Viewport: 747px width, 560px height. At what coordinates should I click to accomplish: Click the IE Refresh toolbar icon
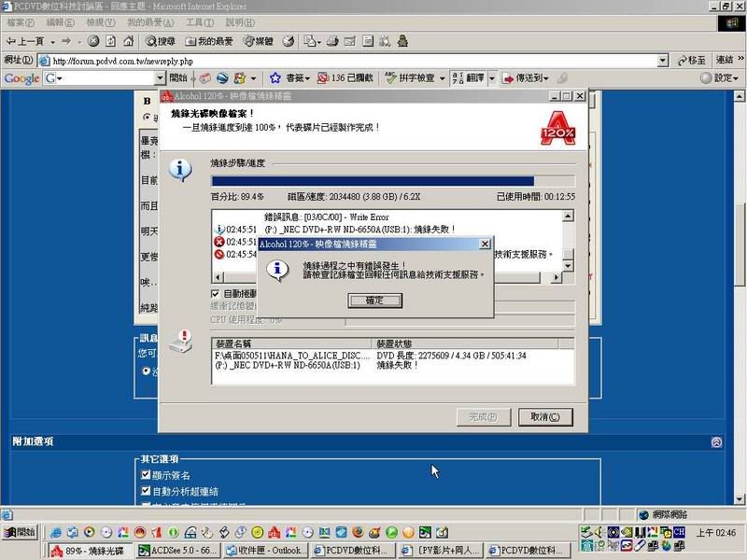click(x=110, y=41)
